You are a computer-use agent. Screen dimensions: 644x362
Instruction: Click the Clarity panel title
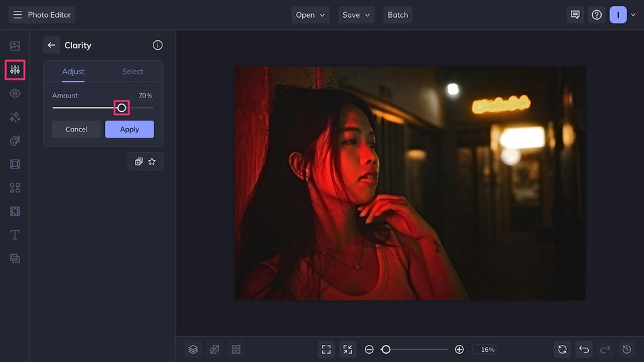click(x=78, y=45)
